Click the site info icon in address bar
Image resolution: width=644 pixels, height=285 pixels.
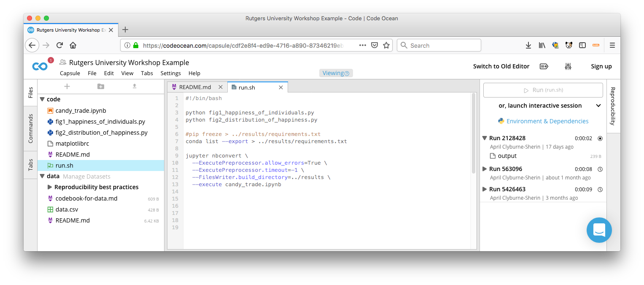pyautogui.click(x=127, y=45)
